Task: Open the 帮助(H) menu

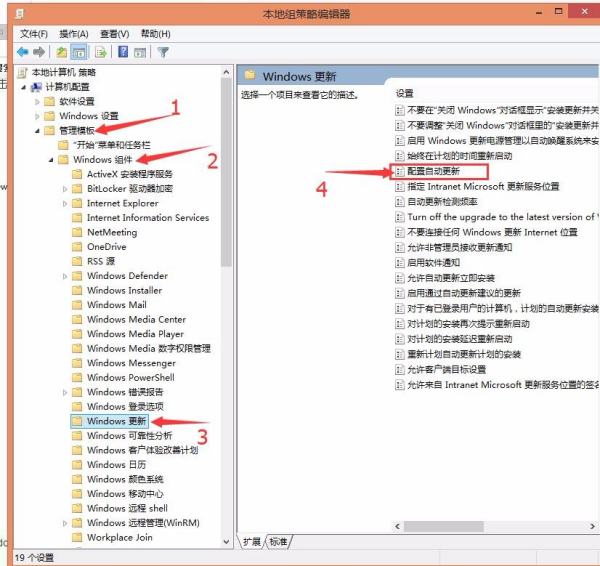Action: (x=155, y=34)
